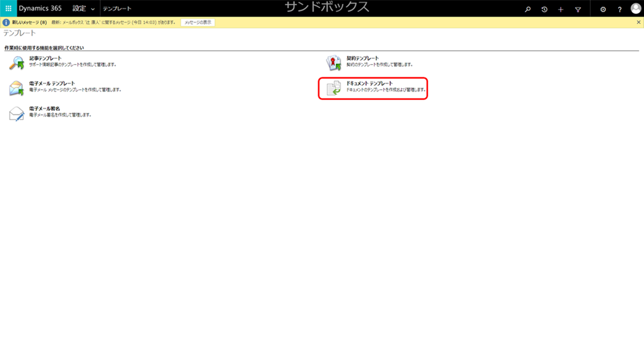
Task: Click the メッセージの表示 button
Action: (x=198, y=22)
